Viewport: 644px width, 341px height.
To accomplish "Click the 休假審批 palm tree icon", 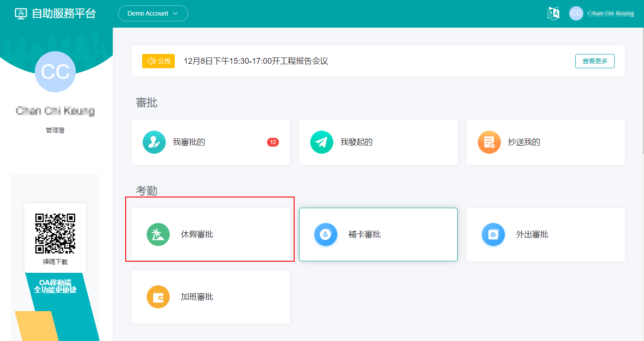I will click(x=158, y=234).
